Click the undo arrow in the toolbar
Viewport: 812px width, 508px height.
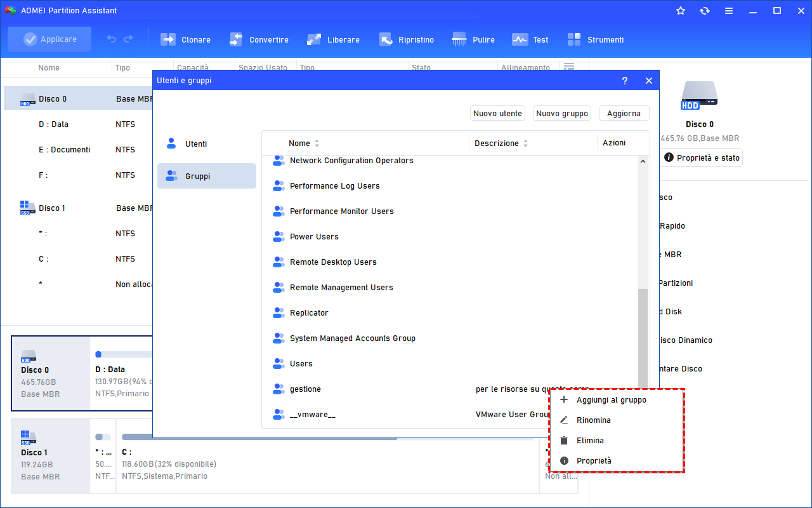pyautogui.click(x=112, y=39)
